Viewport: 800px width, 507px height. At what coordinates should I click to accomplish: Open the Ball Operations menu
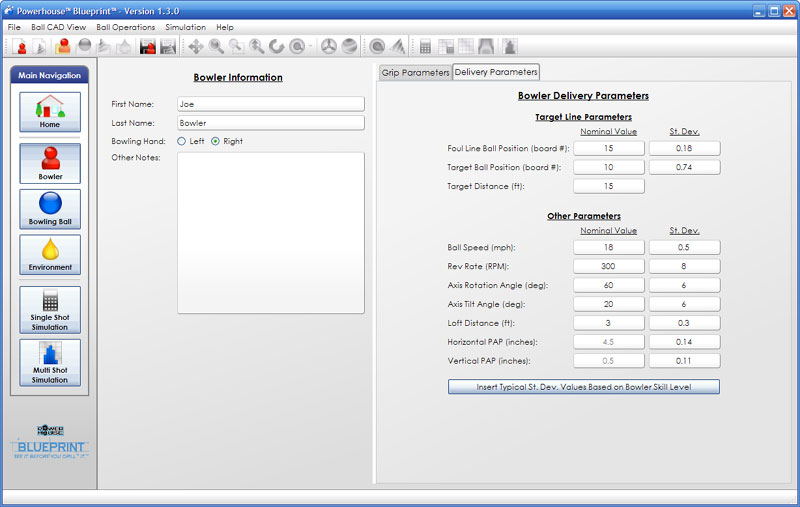(x=126, y=27)
